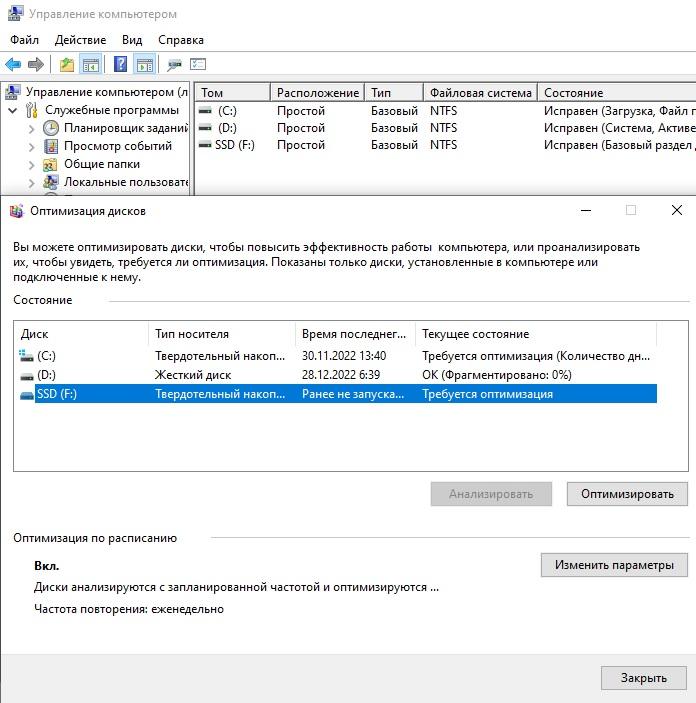Sort by the Файловая система column header

pos(480,92)
